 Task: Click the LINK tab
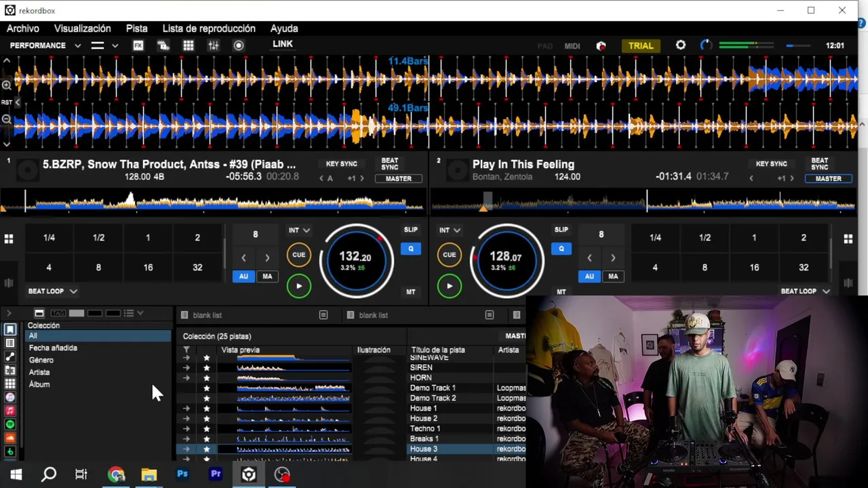pos(283,44)
